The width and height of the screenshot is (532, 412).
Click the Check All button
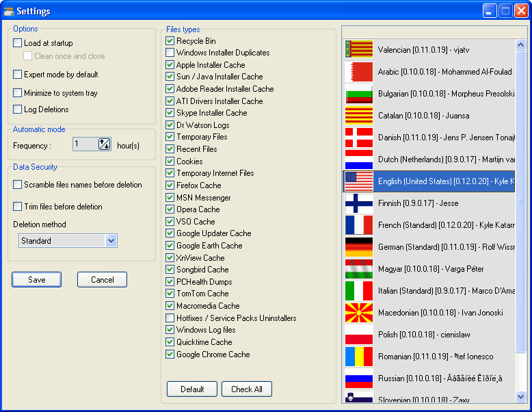247,389
